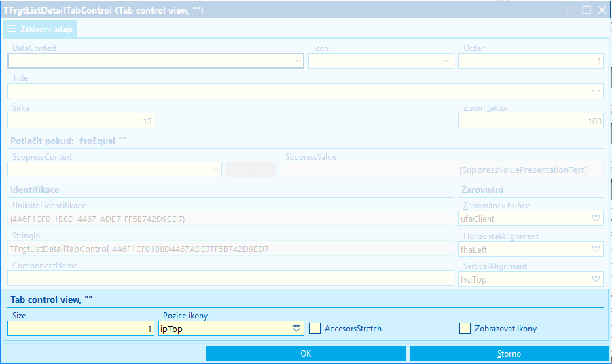Screen dimensions: 612x364
Task: Click the StringId value field
Action: [231, 249]
